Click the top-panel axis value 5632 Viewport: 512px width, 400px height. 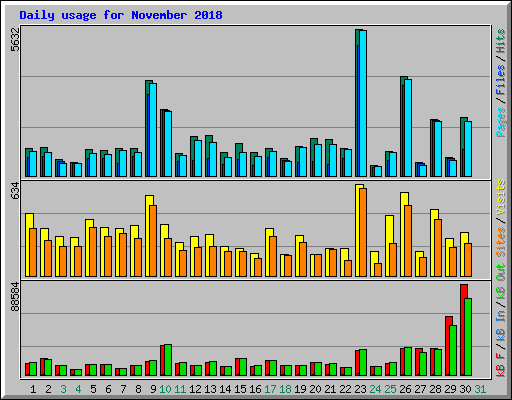pos(15,39)
